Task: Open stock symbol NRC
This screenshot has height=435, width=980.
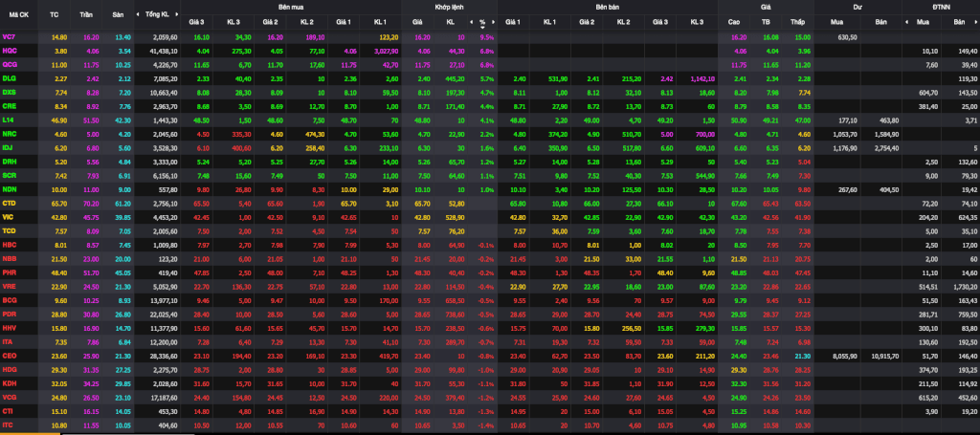Action: (9, 133)
